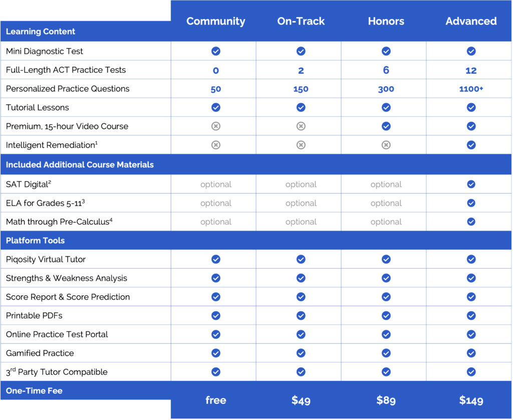
Task: Click the topmost blue dot under Community
Action: (215, 51)
